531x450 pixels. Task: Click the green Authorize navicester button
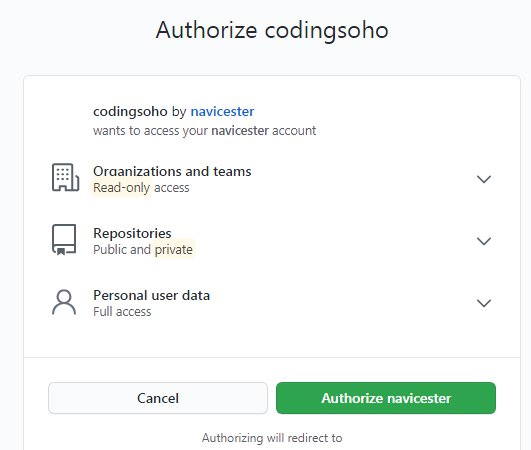386,398
